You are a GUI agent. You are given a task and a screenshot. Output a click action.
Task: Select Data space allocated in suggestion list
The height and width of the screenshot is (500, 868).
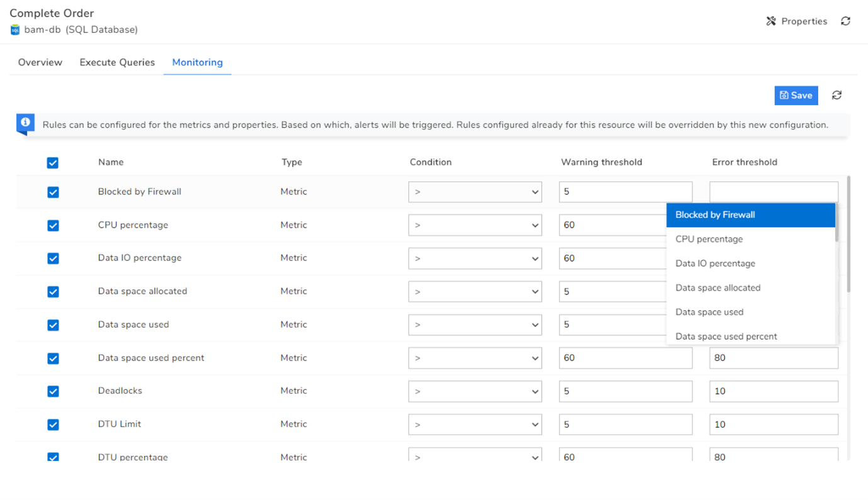(x=751, y=288)
